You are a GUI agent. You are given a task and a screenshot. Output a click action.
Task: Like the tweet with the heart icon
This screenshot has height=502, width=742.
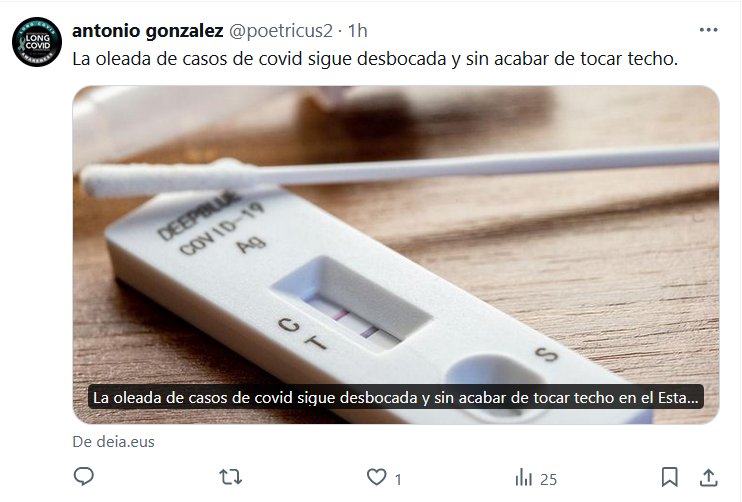pos(377,477)
